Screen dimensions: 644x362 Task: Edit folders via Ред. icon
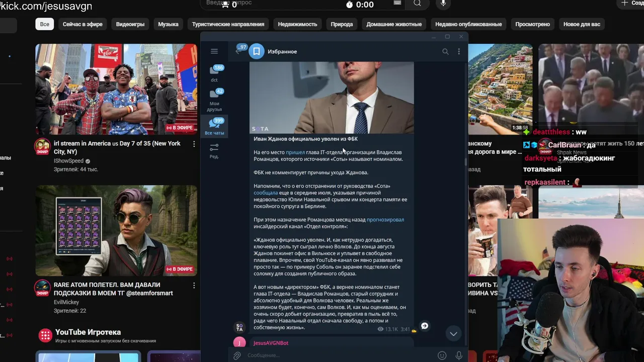pos(214,150)
